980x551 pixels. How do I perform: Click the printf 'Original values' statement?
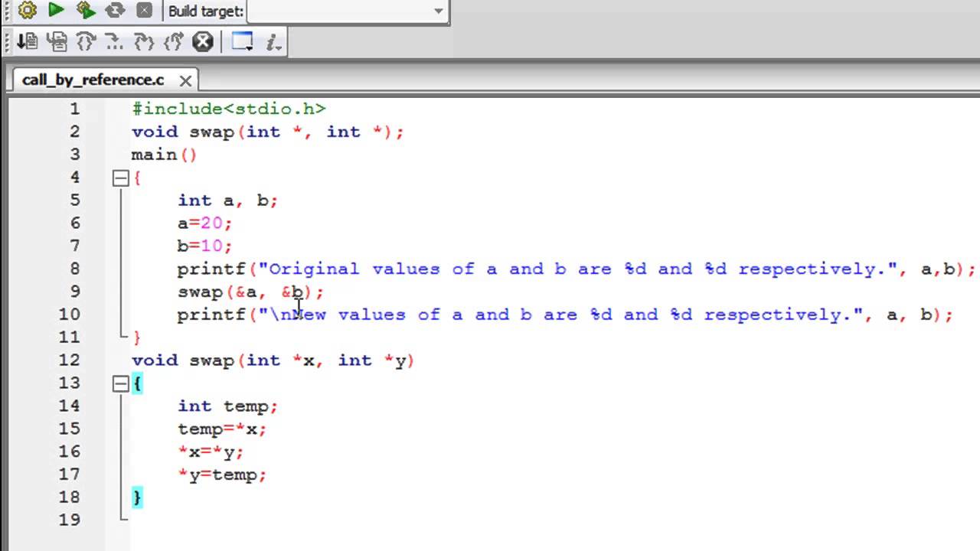coord(577,269)
